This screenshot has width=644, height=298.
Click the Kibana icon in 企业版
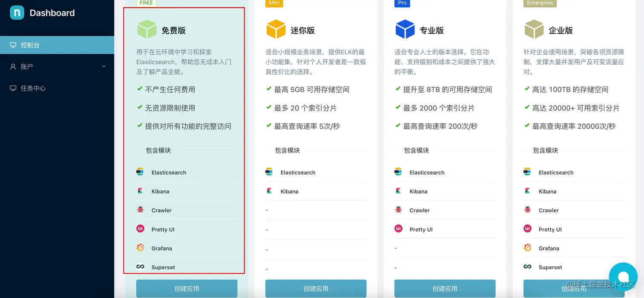[x=527, y=191]
